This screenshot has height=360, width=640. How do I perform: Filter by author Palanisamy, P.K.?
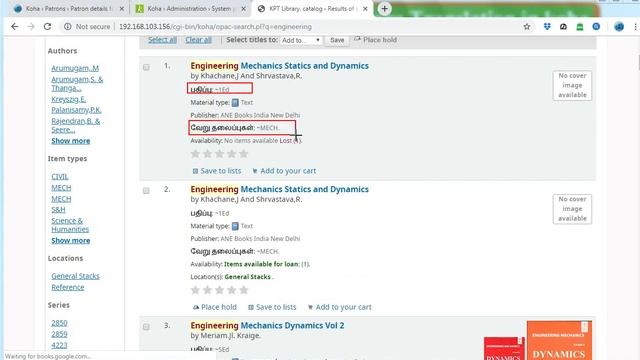(x=76, y=110)
